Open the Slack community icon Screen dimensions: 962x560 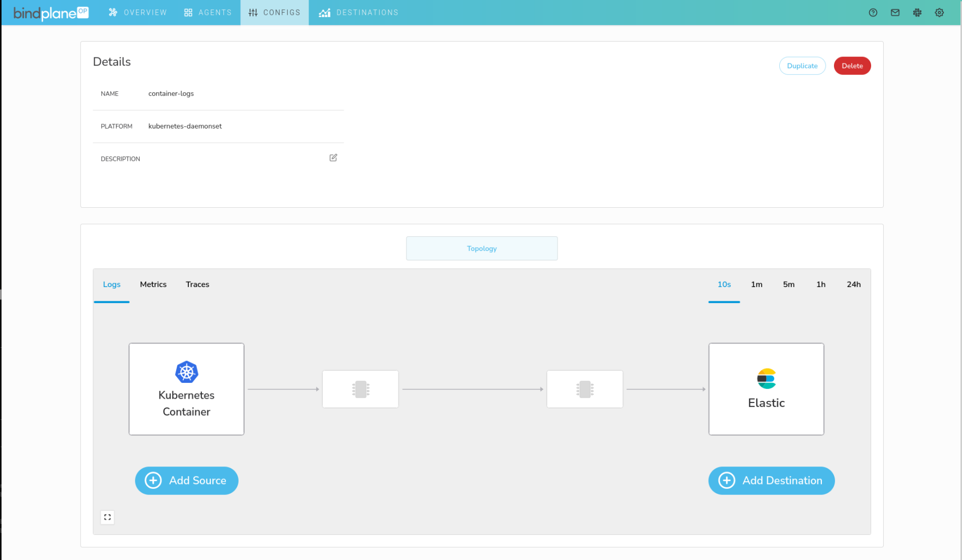coord(917,13)
